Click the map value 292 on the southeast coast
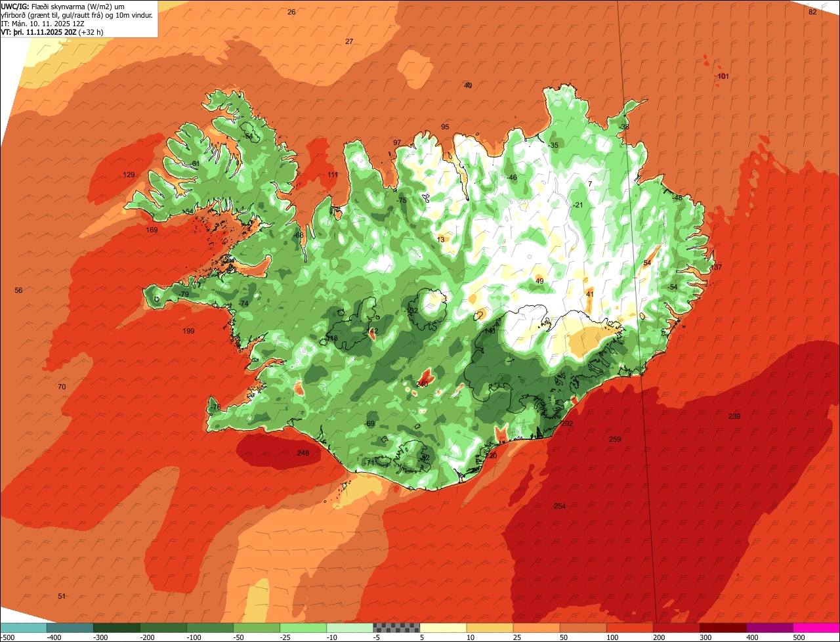This screenshot has width=840, height=642. [567, 424]
